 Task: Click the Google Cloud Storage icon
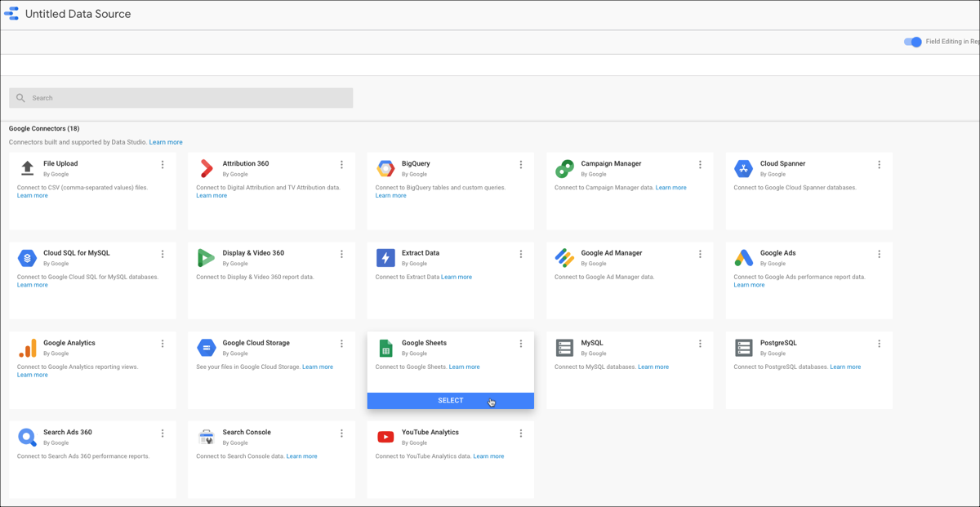[x=206, y=348]
